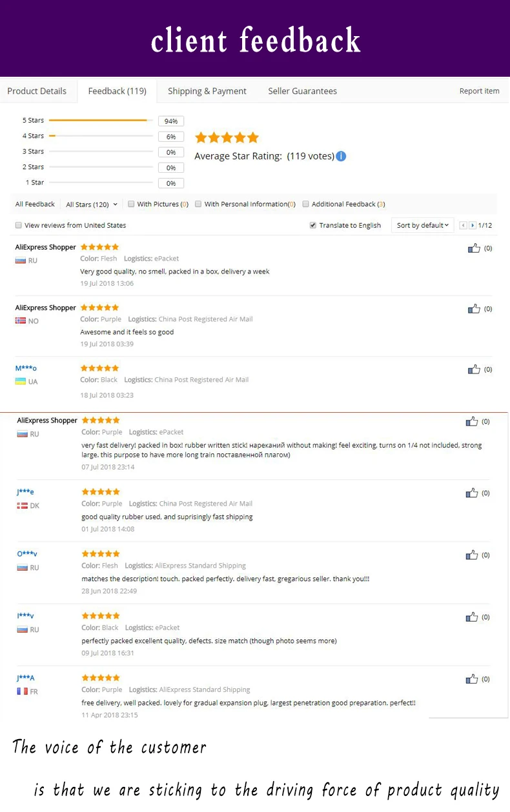The image size is (510, 812).
Task: Tick the Additional Feedback checkbox
Action: 306,204
